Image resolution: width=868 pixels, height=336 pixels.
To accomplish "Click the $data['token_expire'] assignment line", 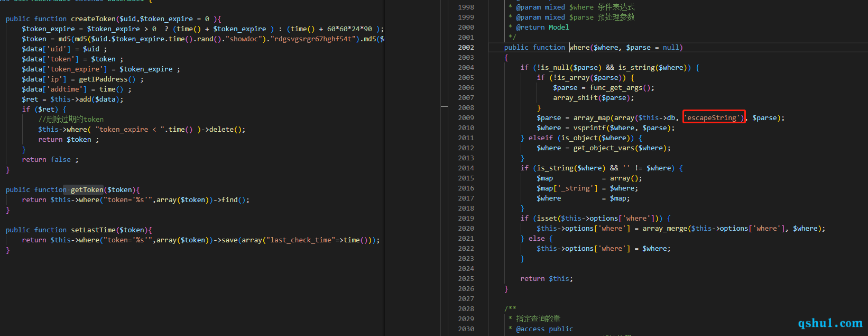I will click(x=101, y=69).
